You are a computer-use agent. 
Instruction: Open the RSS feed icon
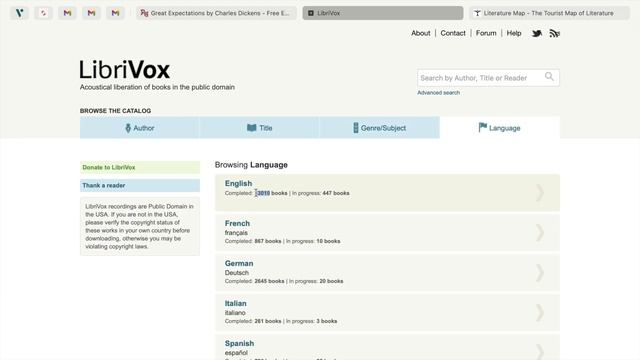(554, 33)
